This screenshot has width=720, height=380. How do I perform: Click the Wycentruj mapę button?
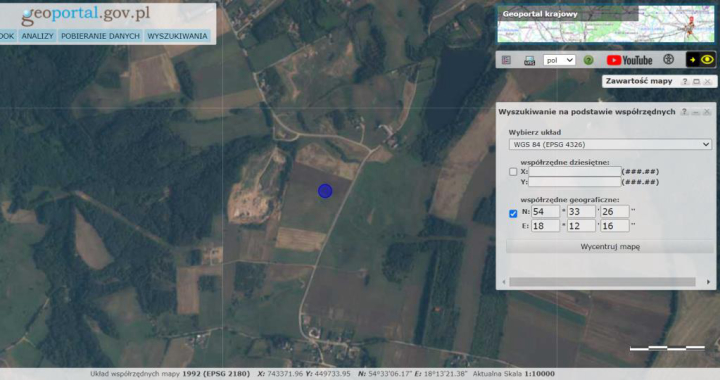coord(610,246)
